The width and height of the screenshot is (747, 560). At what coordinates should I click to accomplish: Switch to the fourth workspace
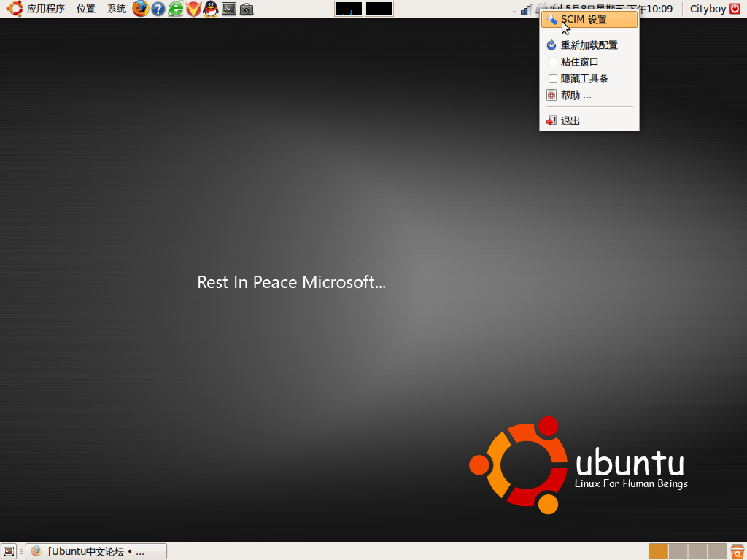(717, 551)
